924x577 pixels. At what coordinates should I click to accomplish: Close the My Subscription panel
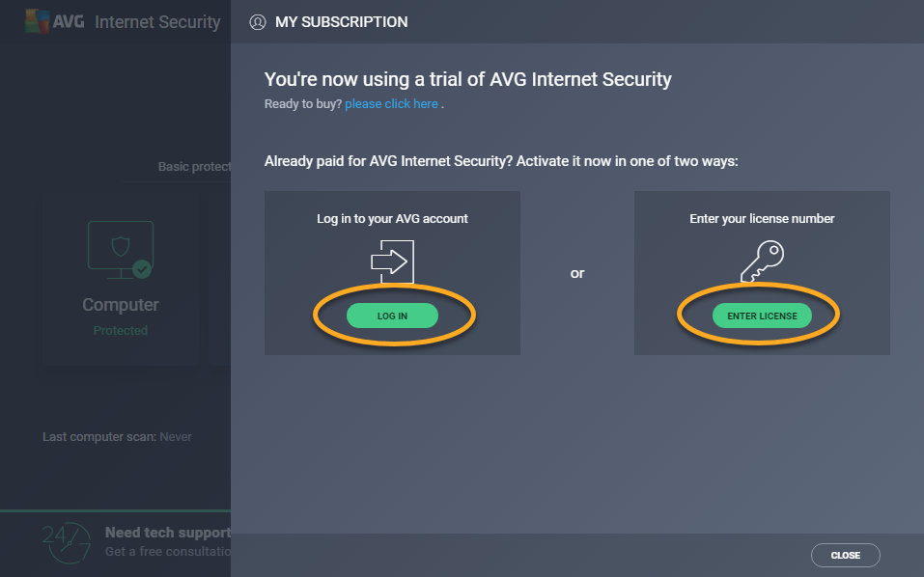pyautogui.click(x=845, y=555)
